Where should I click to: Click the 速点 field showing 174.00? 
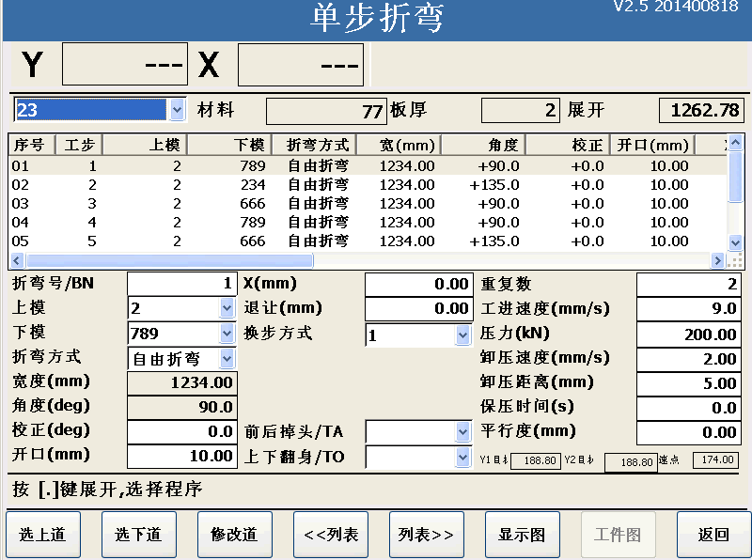[x=715, y=459]
